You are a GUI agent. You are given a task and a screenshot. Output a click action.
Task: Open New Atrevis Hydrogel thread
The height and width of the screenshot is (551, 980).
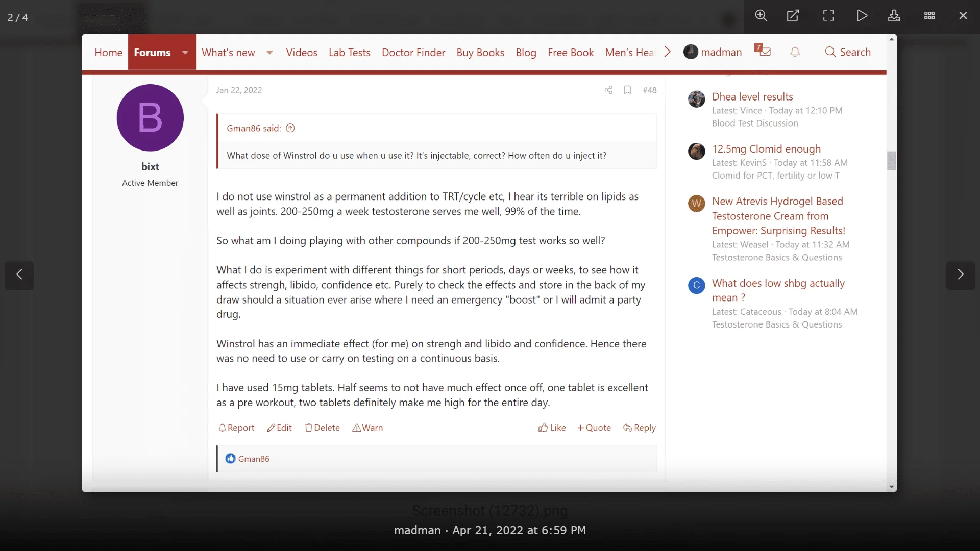(x=778, y=216)
